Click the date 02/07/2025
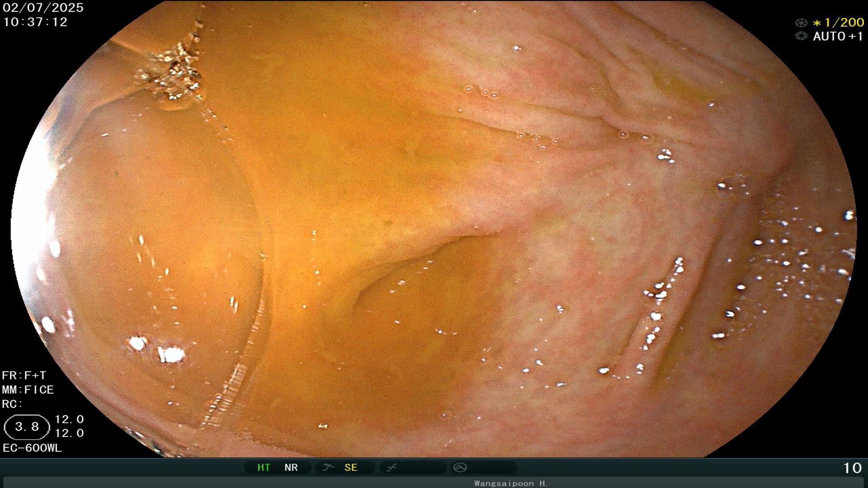The image size is (868, 488). click(43, 8)
